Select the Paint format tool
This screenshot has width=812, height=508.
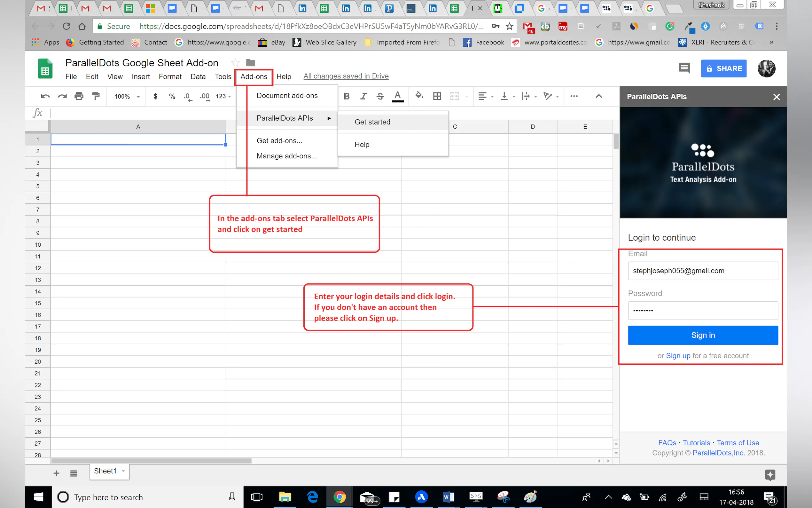[96, 96]
